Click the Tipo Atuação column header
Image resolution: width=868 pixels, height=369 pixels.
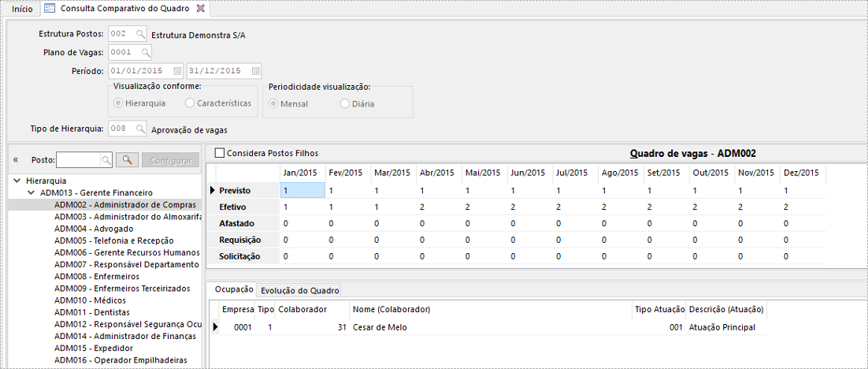click(x=658, y=308)
